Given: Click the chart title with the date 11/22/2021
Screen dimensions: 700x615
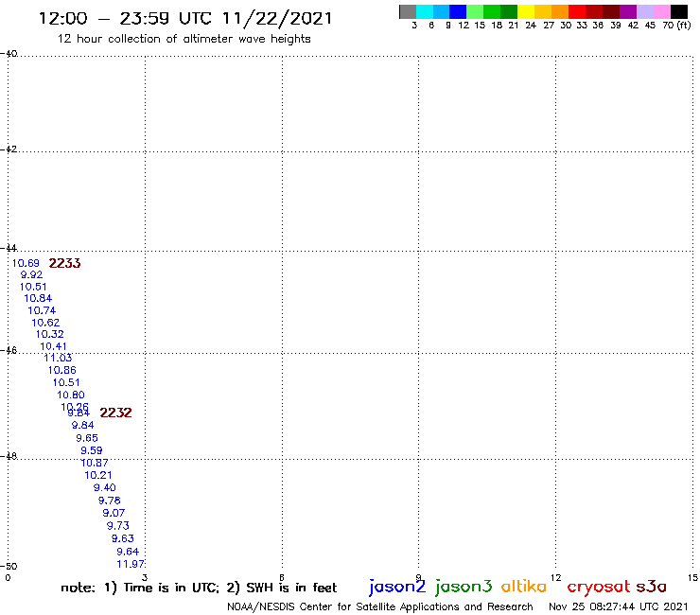Looking at the screenshot, I should (185, 19).
